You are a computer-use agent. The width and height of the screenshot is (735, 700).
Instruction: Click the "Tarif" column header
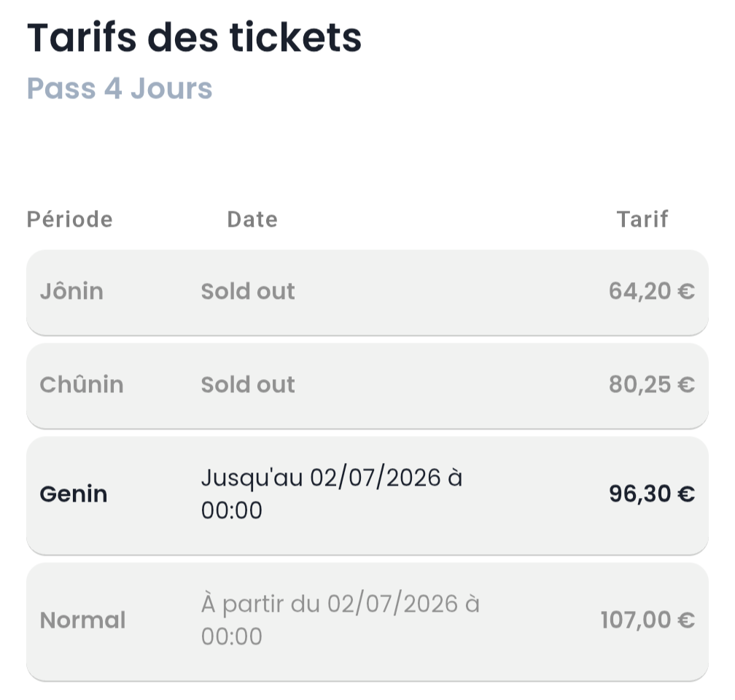click(642, 219)
